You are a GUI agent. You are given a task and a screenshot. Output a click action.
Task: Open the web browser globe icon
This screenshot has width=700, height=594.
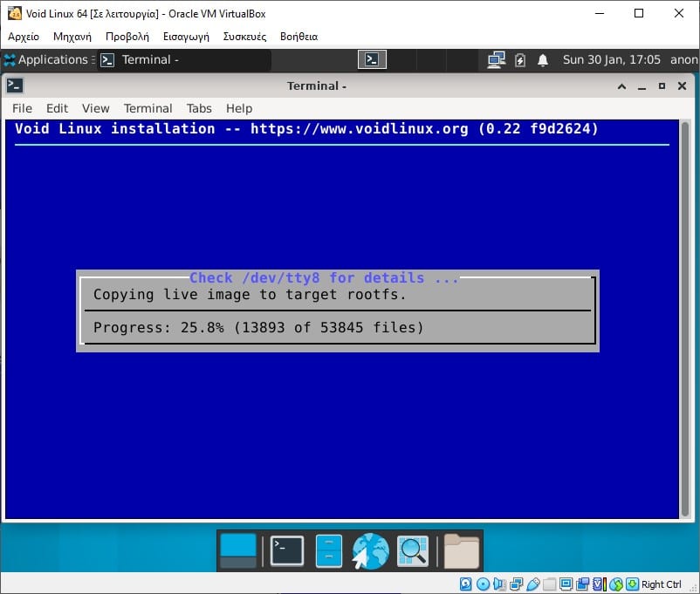tap(369, 550)
